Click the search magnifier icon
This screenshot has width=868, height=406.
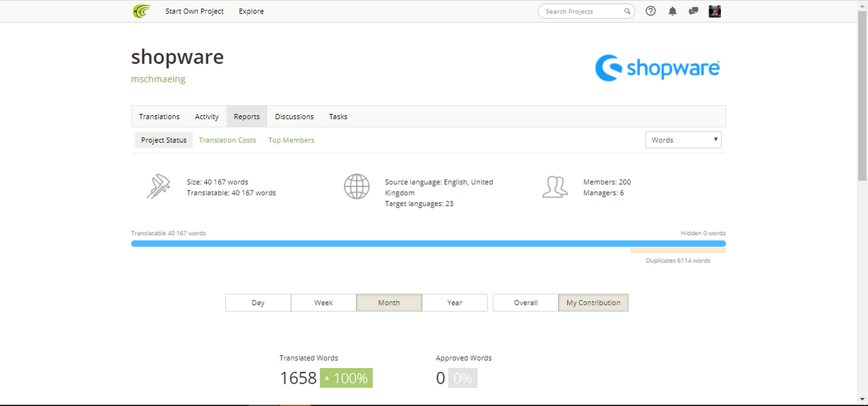(627, 12)
